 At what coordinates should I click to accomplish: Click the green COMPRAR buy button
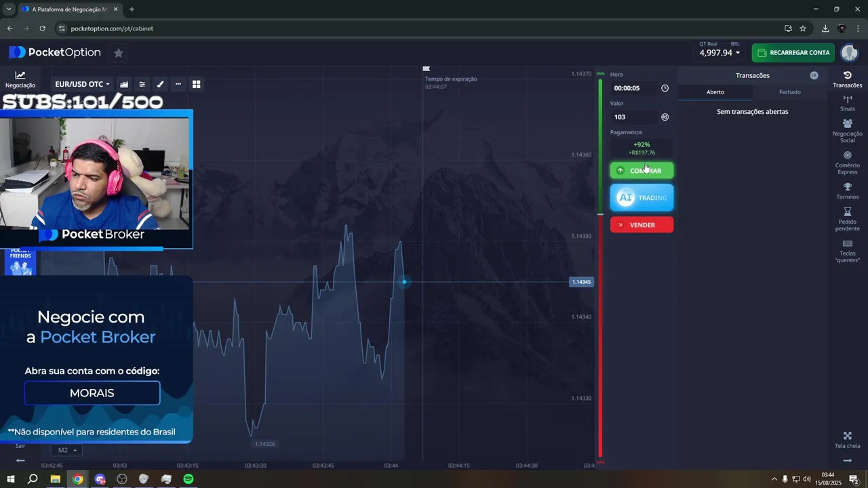coord(642,171)
